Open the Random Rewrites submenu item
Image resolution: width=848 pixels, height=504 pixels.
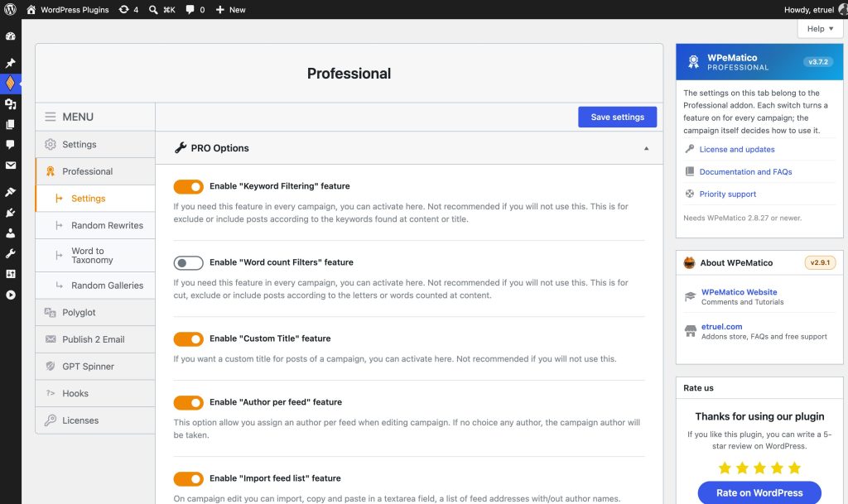pyautogui.click(x=95, y=225)
